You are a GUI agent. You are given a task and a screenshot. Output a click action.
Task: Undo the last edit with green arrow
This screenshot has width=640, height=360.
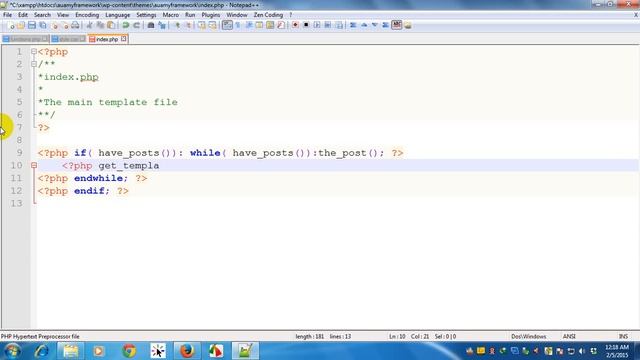click(x=126, y=25)
